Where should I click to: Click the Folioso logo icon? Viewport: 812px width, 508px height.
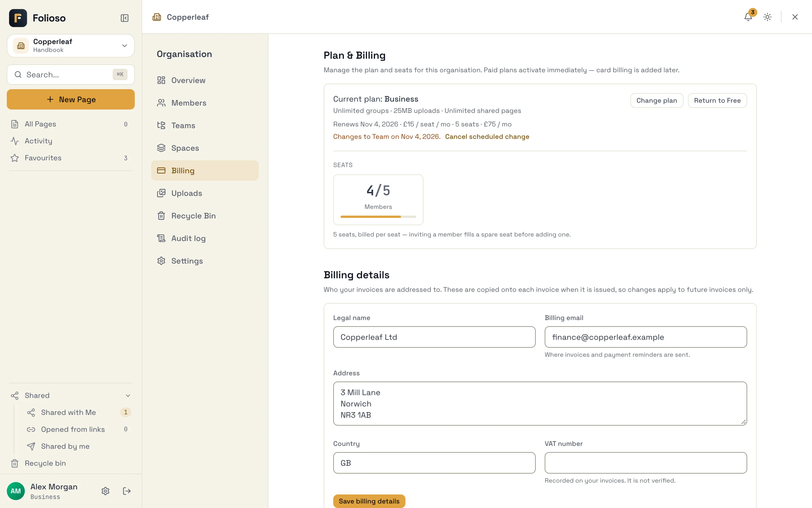pos(18,18)
